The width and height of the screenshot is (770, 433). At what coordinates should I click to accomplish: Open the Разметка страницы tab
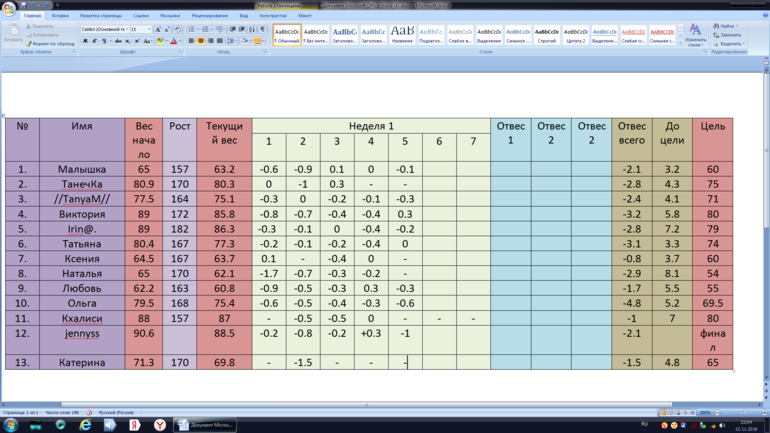(100, 16)
